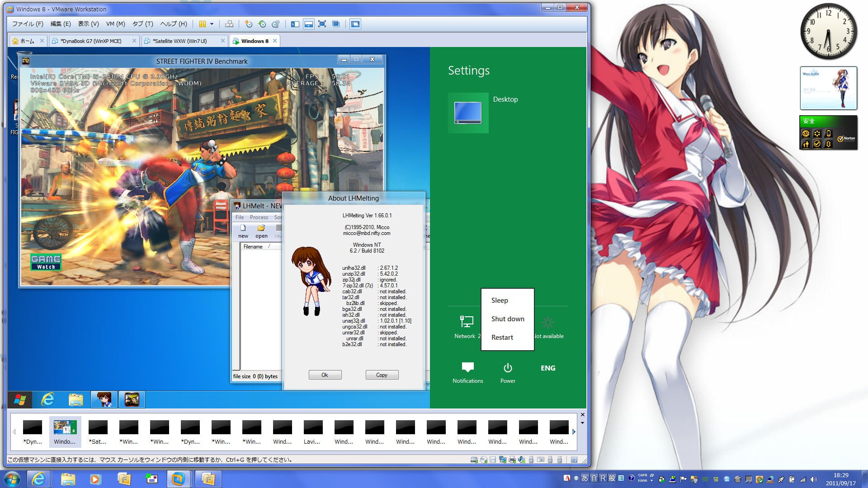Click the guest Windows 8 Start button
Screen dimensions: 868x488
coord(20,399)
